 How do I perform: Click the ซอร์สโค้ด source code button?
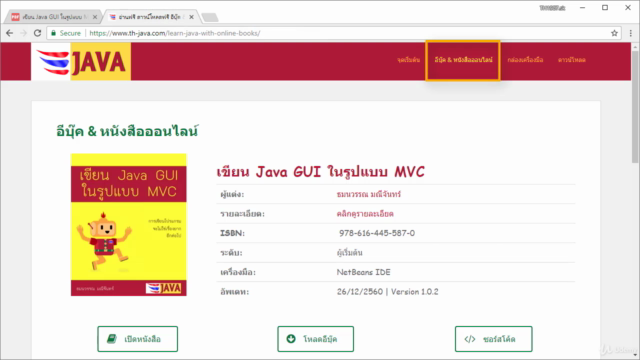pyautogui.click(x=493, y=339)
